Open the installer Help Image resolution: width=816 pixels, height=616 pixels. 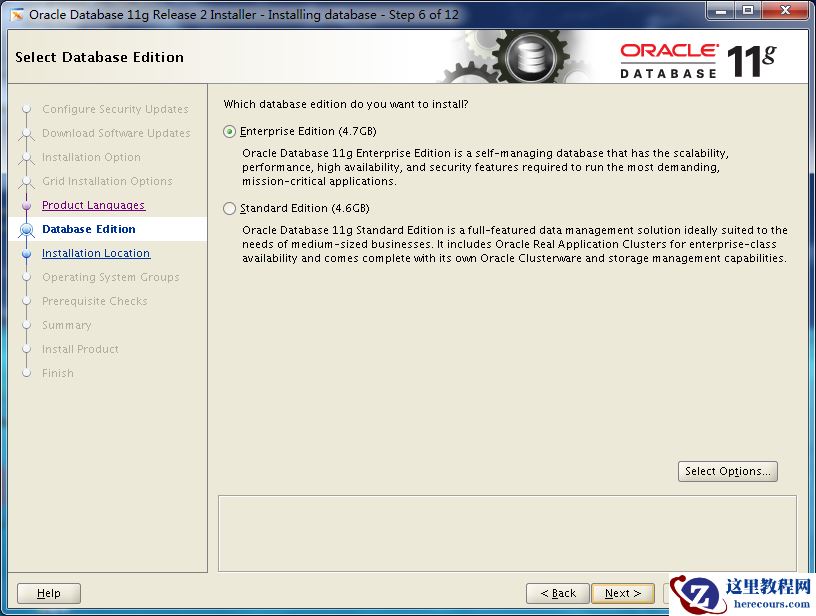[49, 593]
